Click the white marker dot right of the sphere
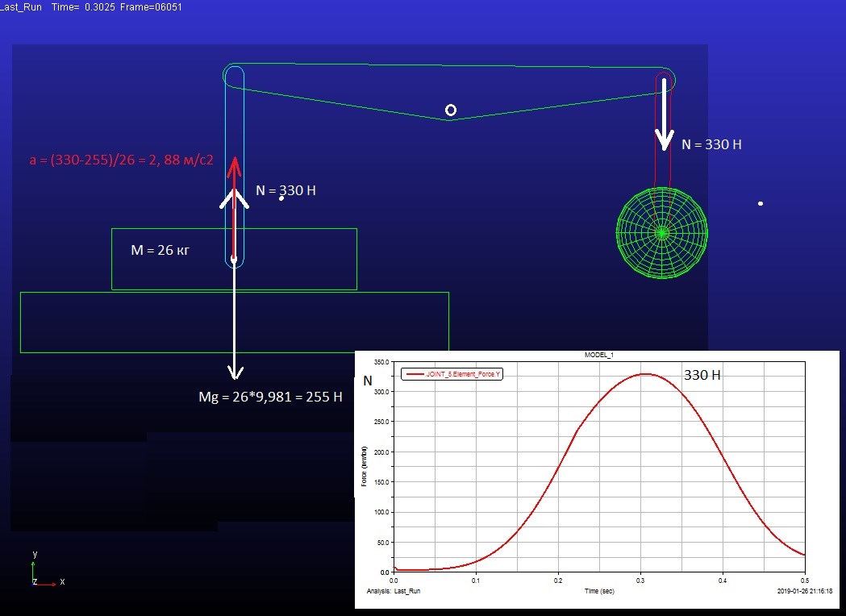846x616 pixels. 761,203
